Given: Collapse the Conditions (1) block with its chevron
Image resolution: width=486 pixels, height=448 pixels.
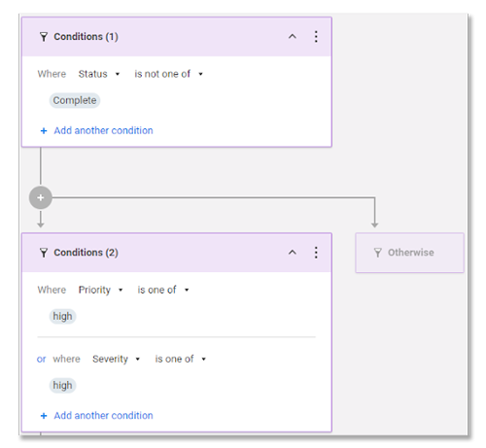Looking at the screenshot, I should (293, 36).
